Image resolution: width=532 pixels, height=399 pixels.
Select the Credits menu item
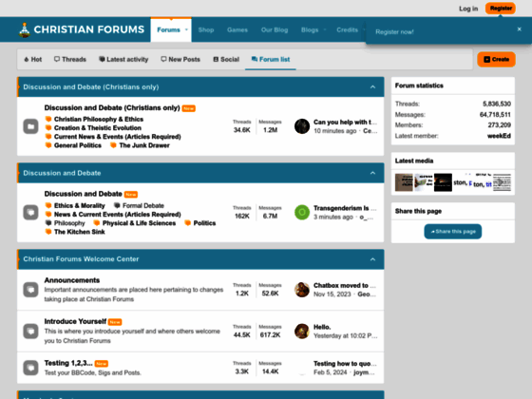(347, 29)
